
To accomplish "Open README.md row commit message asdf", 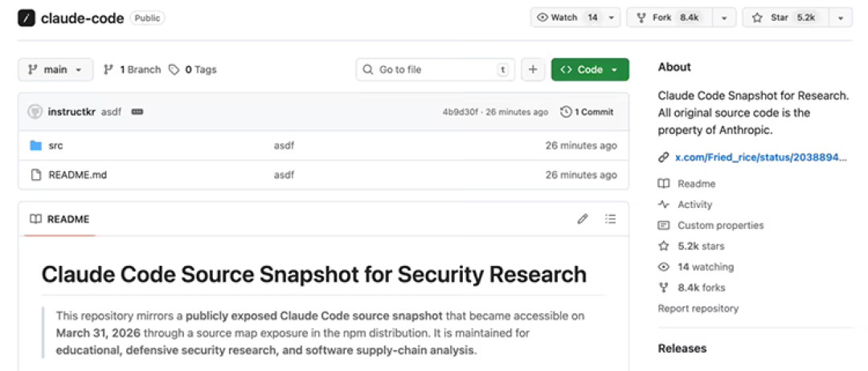I will [284, 175].
